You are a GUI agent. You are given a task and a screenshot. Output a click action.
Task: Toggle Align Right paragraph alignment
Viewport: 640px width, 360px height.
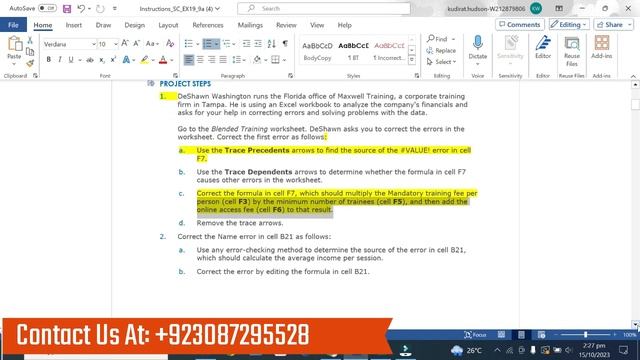click(211, 60)
